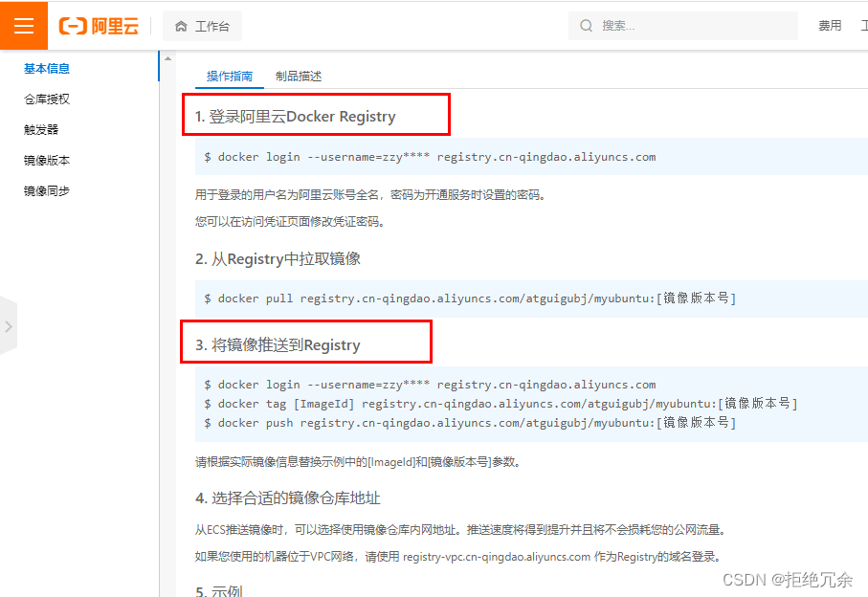Click the home icon next to 工作台
Screen dimensions: 868x597
click(181, 26)
